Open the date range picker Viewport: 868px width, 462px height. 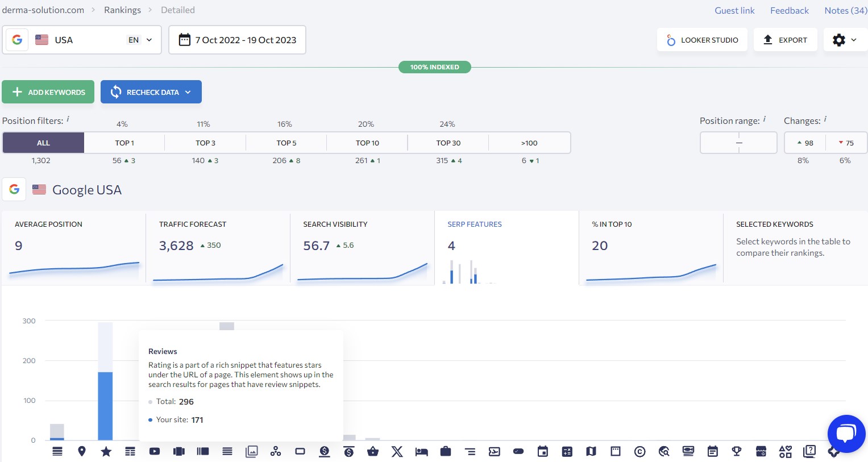pyautogui.click(x=237, y=40)
